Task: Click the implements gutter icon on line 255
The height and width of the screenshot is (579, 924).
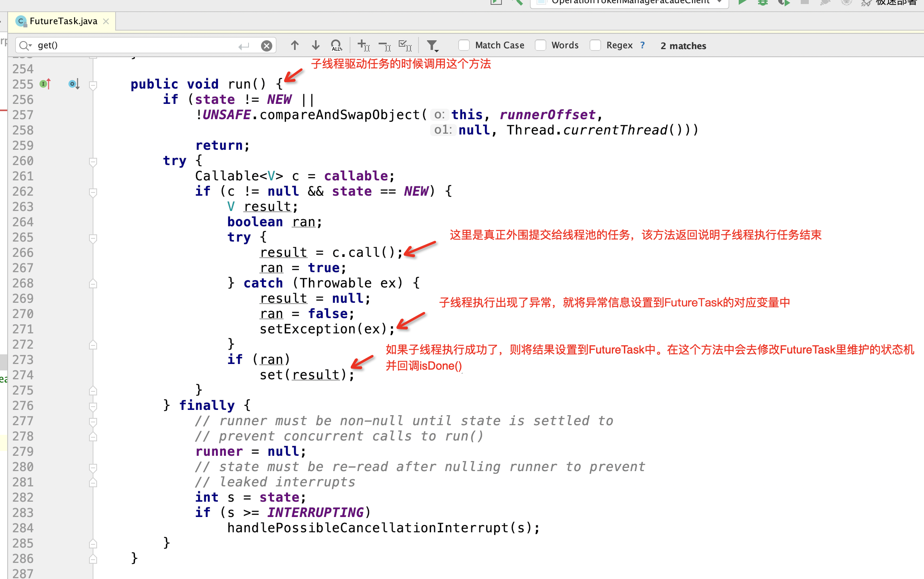Action: pyautogui.click(x=45, y=84)
